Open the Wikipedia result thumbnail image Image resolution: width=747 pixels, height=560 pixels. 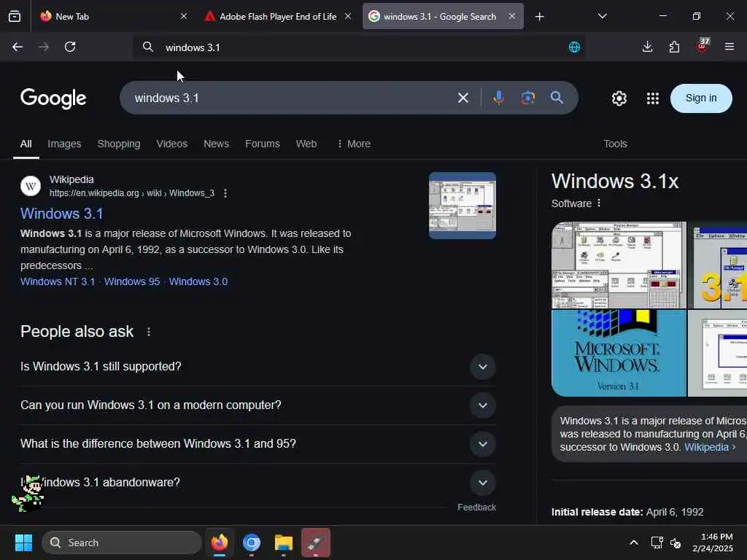[x=462, y=205]
